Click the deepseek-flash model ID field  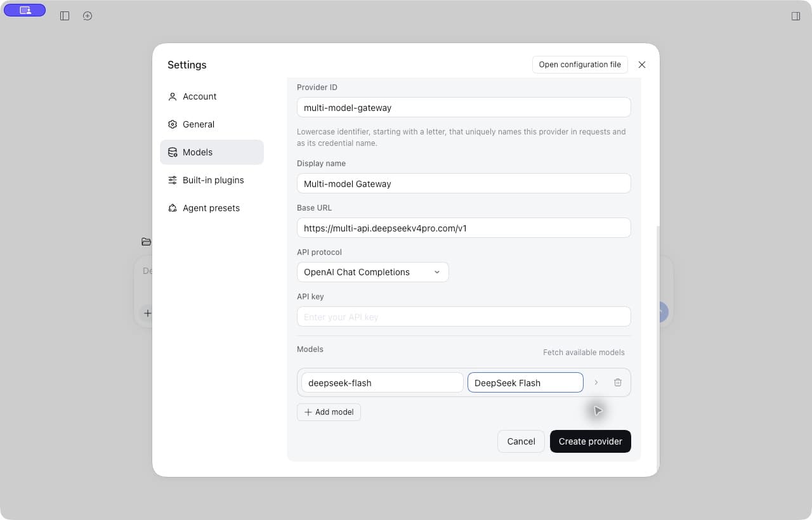383,382
